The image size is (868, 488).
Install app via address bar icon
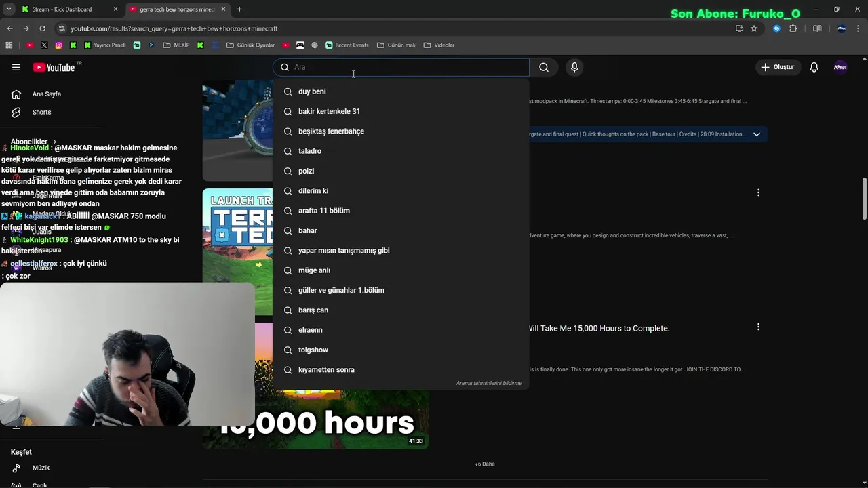point(739,28)
